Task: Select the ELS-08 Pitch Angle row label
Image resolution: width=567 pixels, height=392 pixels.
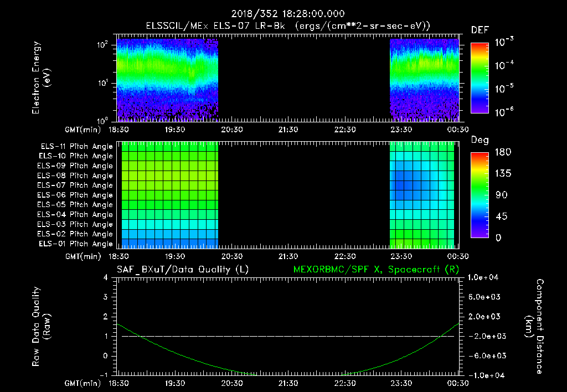Action: tap(75, 176)
